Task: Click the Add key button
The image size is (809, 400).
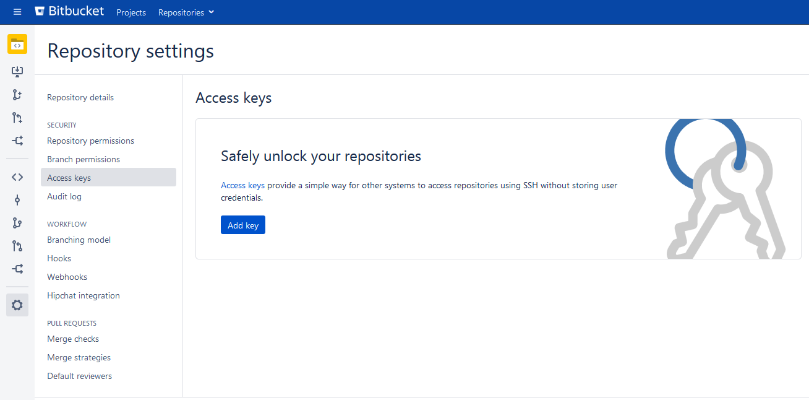Action: point(243,225)
